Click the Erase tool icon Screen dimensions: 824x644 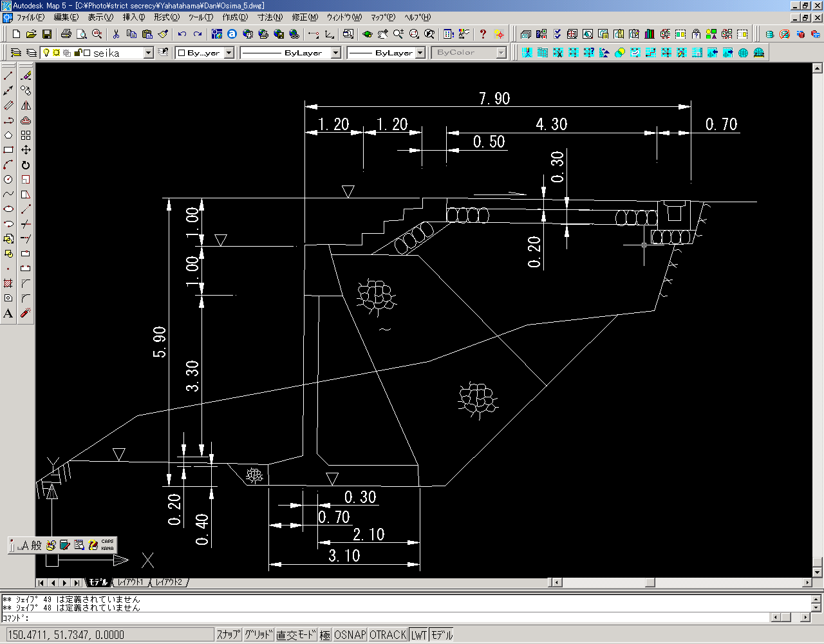coord(26,76)
